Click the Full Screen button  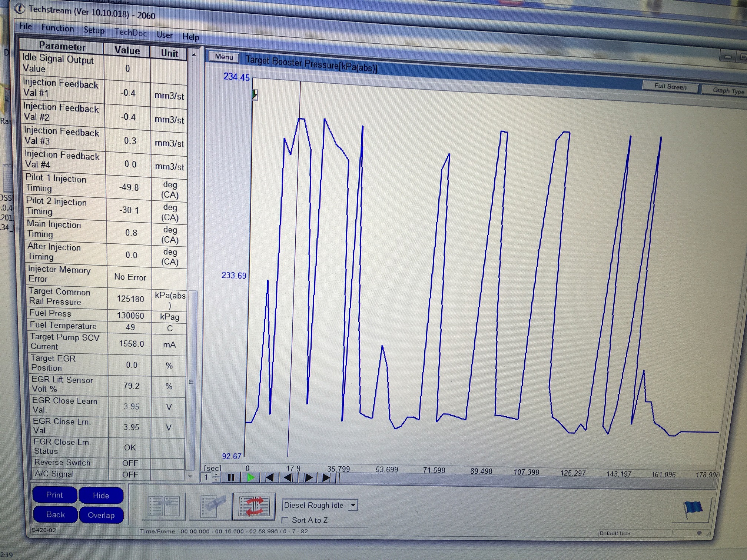(670, 87)
